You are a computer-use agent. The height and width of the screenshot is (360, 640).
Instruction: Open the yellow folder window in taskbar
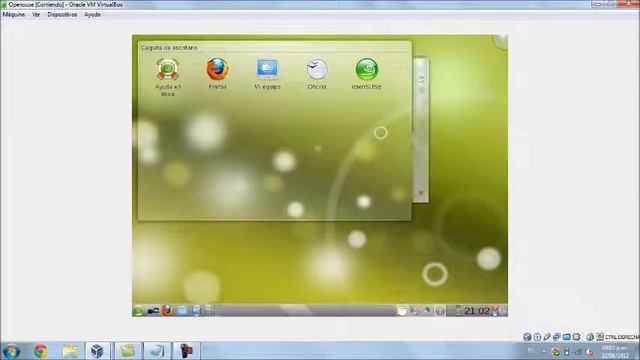[x=127, y=351]
